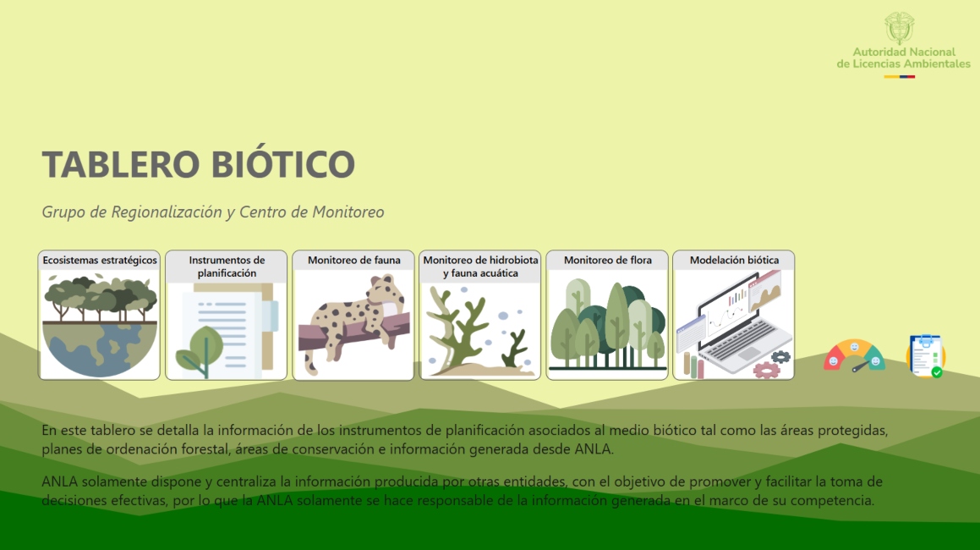
Task: Open the Monitoreo de flora navigation tile
Action: coord(606,315)
